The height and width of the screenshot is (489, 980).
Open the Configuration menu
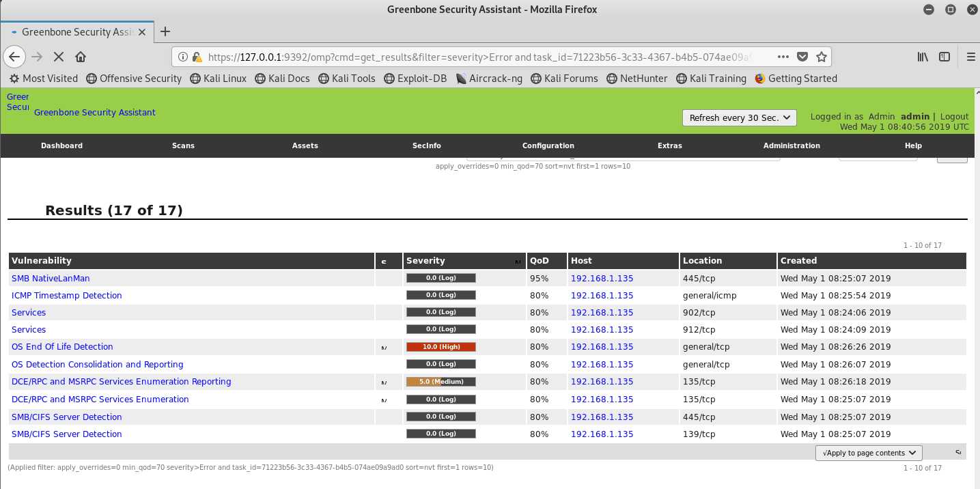coord(548,145)
